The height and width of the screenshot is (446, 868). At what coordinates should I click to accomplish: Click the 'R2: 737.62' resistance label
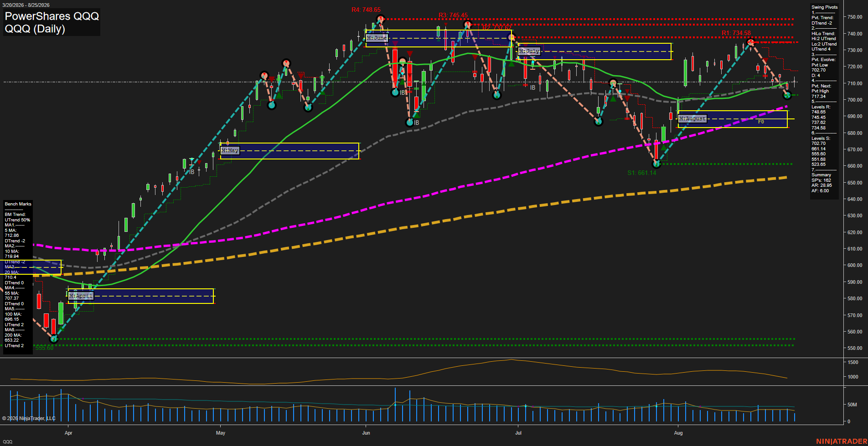[x=497, y=28]
